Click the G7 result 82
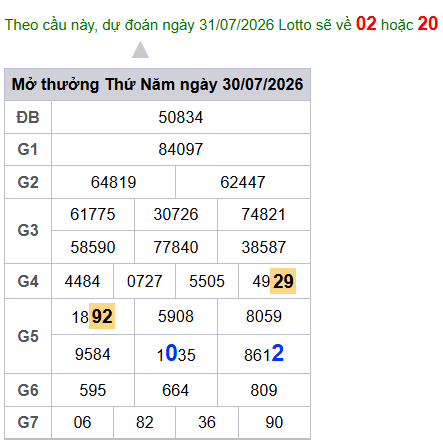Image resolution: width=443 pixels, height=446 pixels. pos(144,423)
